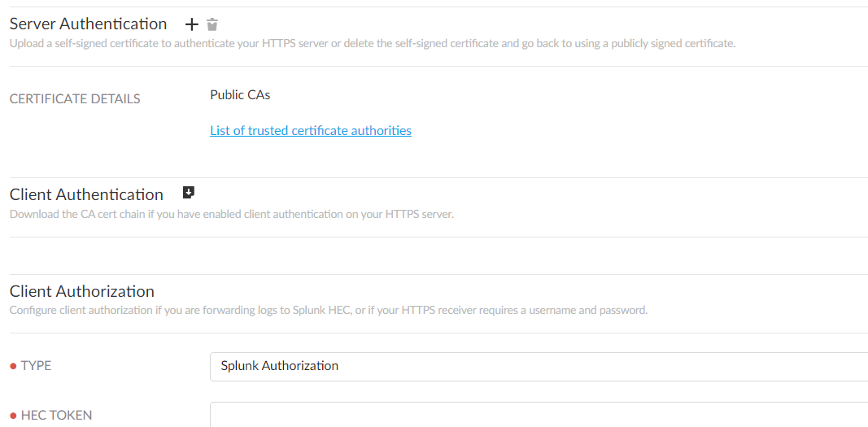Click the TYPE field label
The height and width of the screenshot is (427, 868).
36,366
